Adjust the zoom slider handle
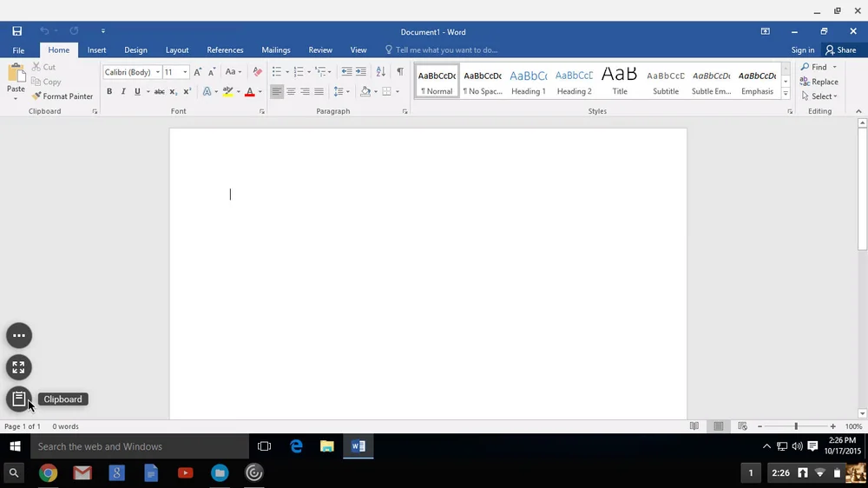The image size is (868, 488). point(796,426)
